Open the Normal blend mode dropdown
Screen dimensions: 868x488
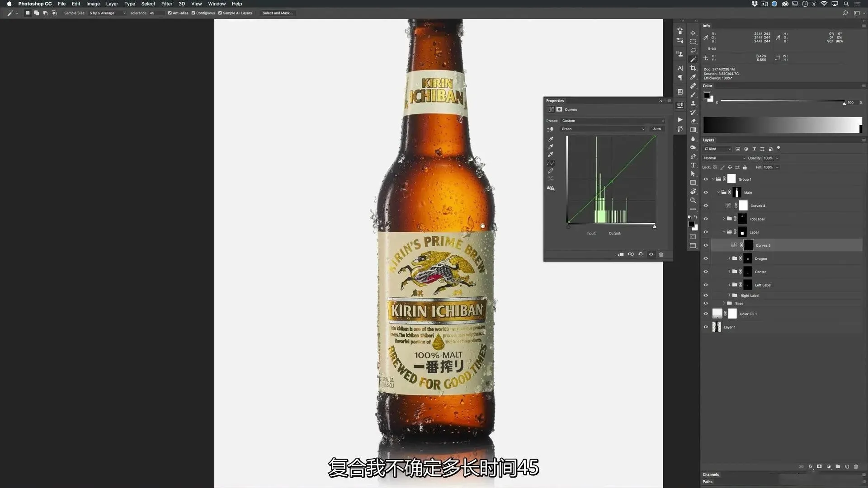tap(724, 158)
